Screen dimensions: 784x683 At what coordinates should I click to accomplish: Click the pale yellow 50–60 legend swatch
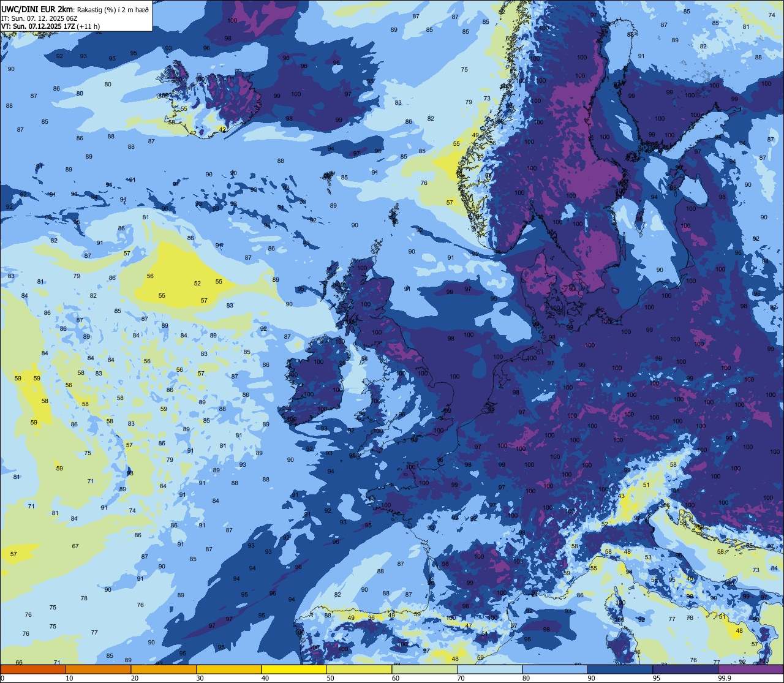(359, 669)
